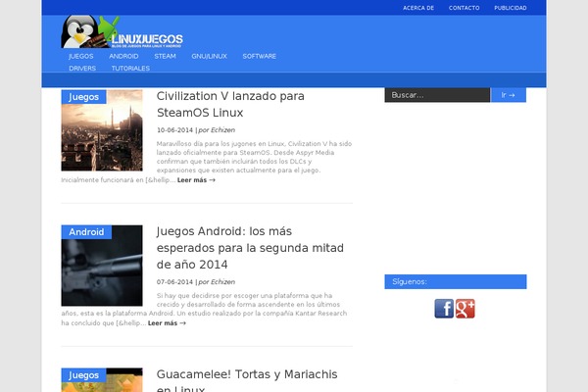
Task: Click Juegos tag on Civilization V post
Action: (83, 97)
